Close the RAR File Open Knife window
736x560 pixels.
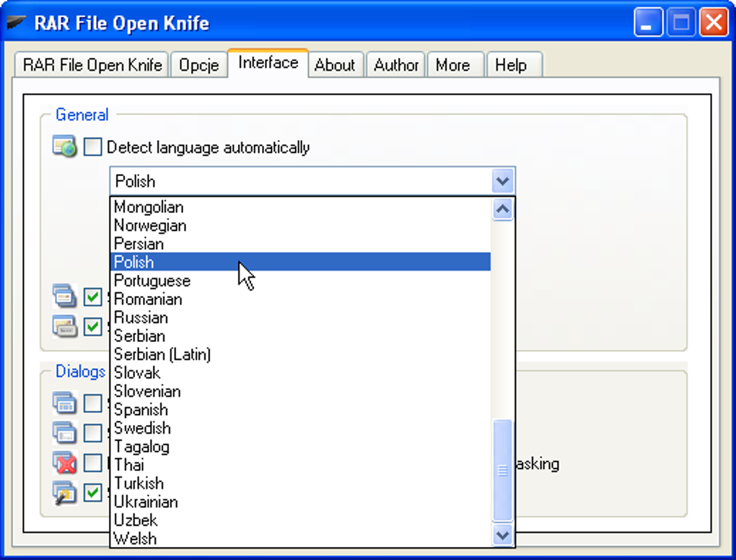pyautogui.click(x=714, y=22)
